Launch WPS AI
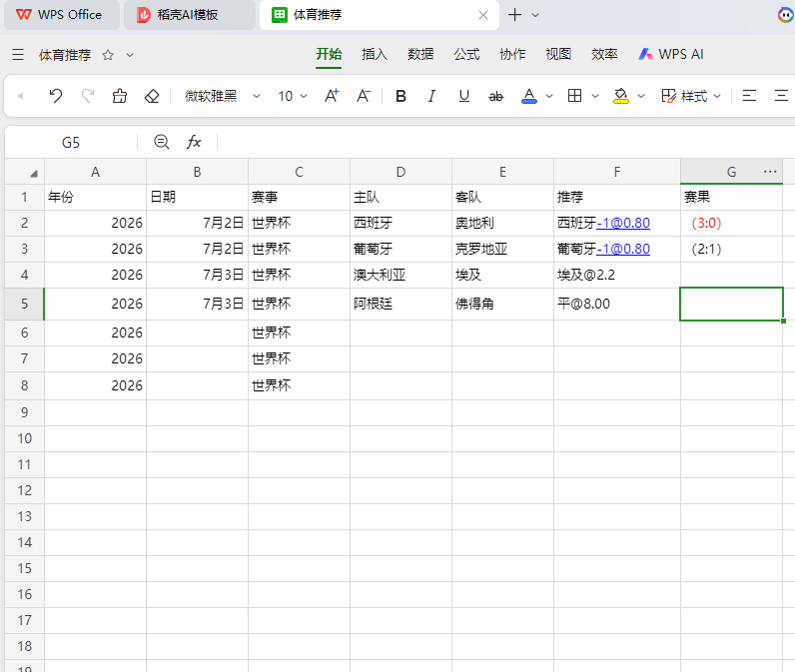 point(671,54)
